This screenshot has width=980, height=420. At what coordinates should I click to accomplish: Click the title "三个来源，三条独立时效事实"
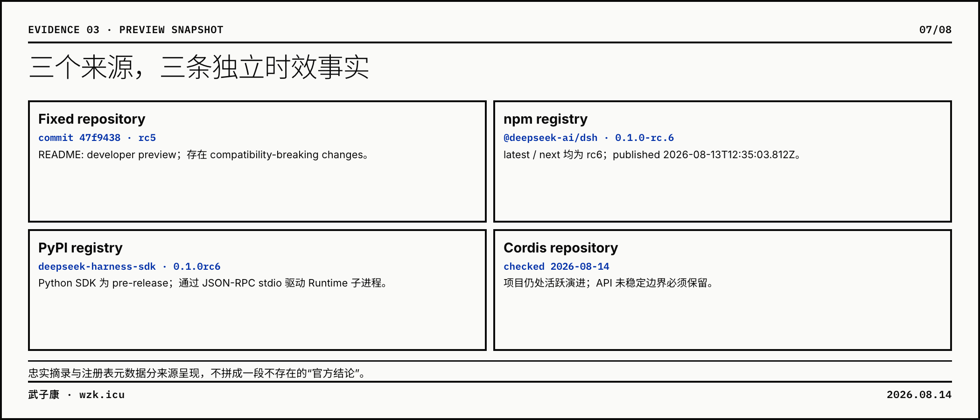click(x=199, y=67)
